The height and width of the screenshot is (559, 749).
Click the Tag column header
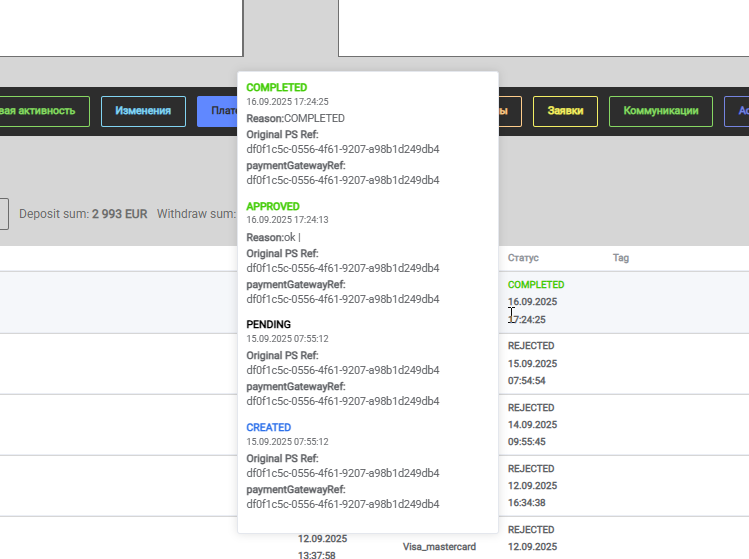pos(621,258)
